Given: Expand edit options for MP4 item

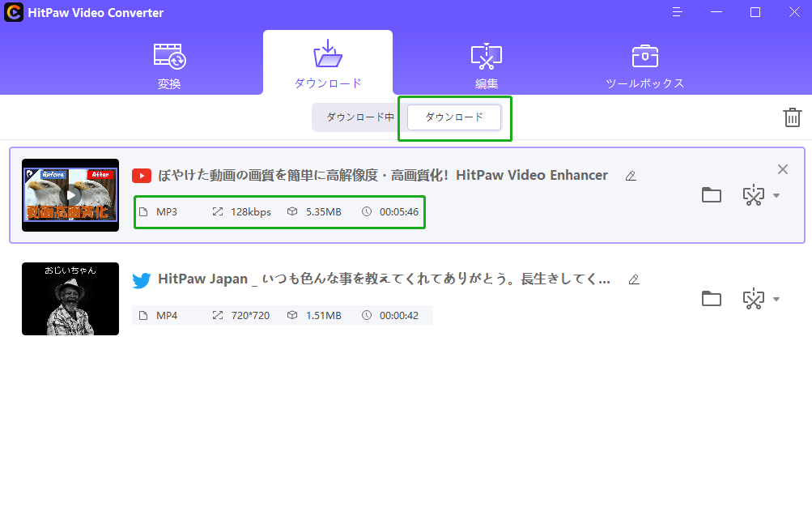Looking at the screenshot, I should click(x=776, y=300).
